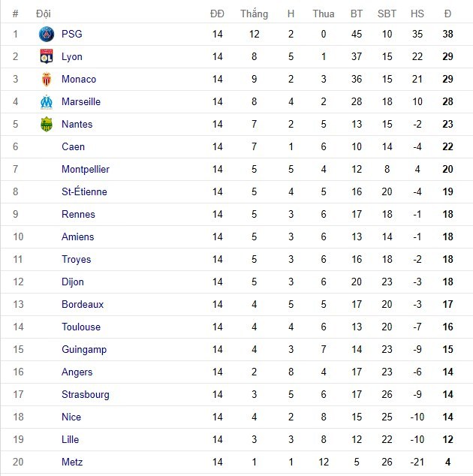
Task: Open St-Étienne team link
Action: tap(84, 191)
